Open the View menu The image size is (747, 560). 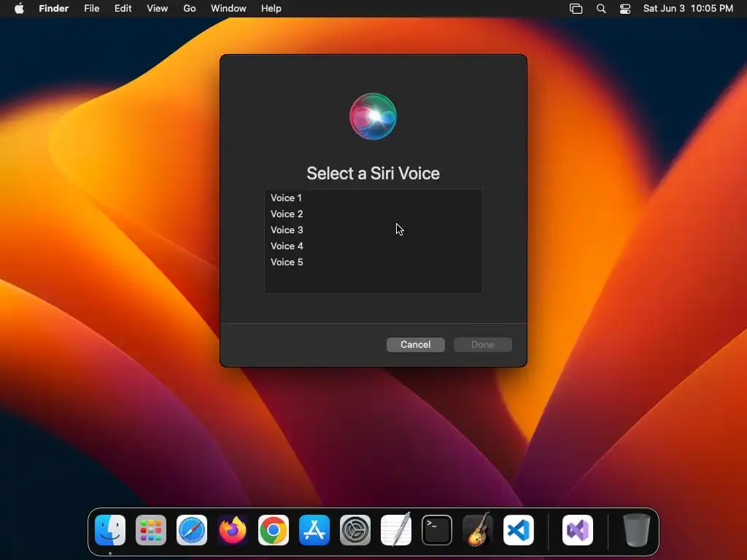tap(158, 9)
